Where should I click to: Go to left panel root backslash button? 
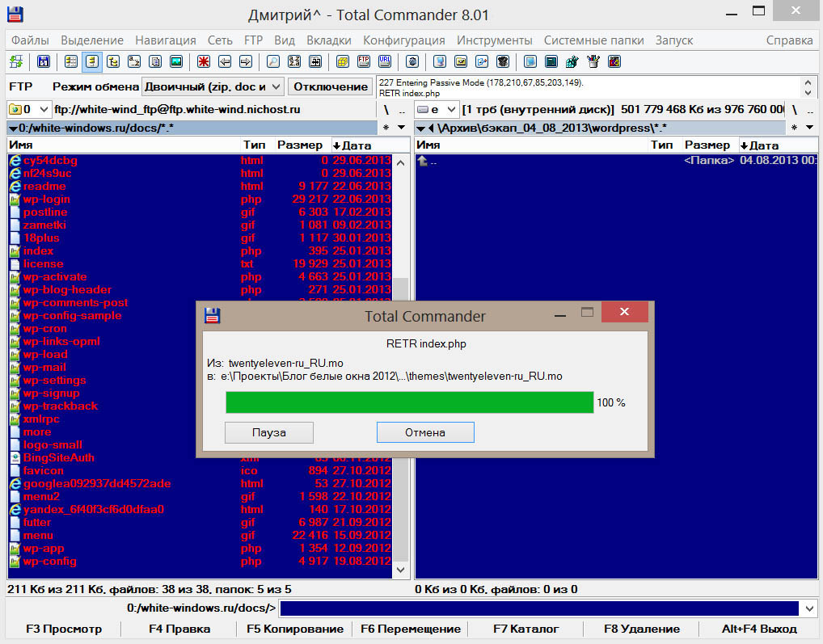386,110
